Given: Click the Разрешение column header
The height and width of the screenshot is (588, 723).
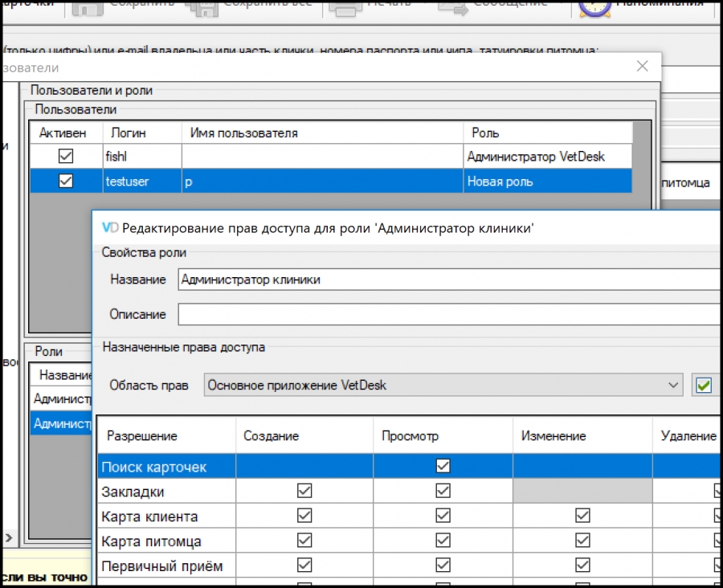Looking at the screenshot, I should [x=166, y=436].
